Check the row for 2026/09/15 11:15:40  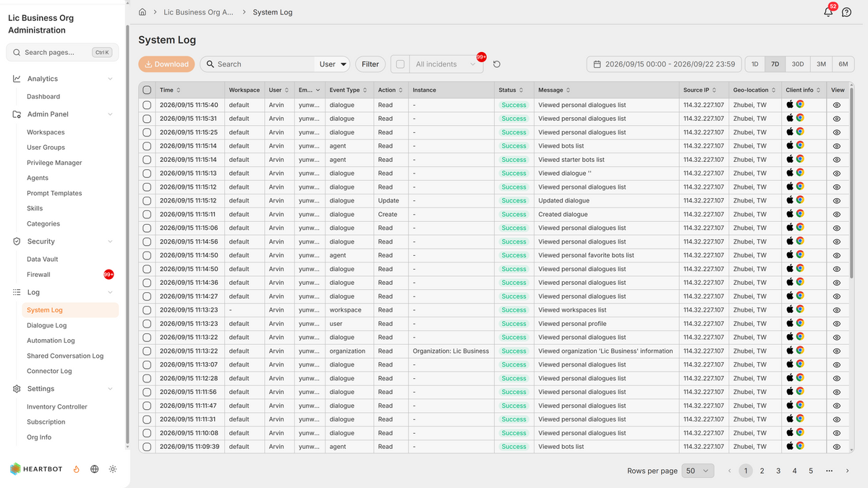pos(147,105)
